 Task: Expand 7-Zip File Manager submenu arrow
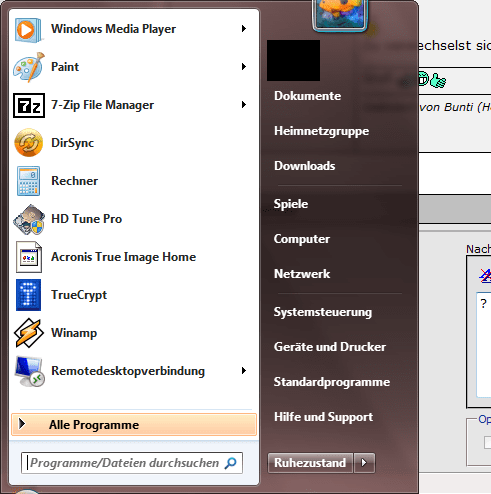tap(244, 105)
